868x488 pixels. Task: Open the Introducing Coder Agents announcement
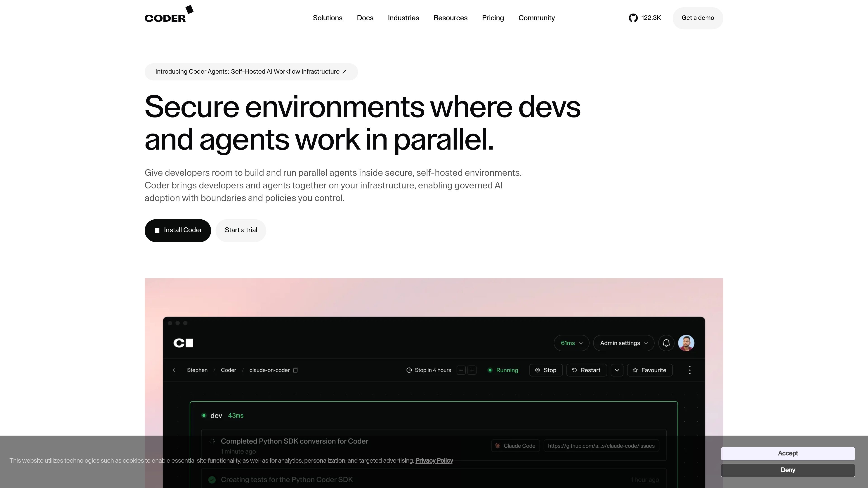(x=251, y=72)
